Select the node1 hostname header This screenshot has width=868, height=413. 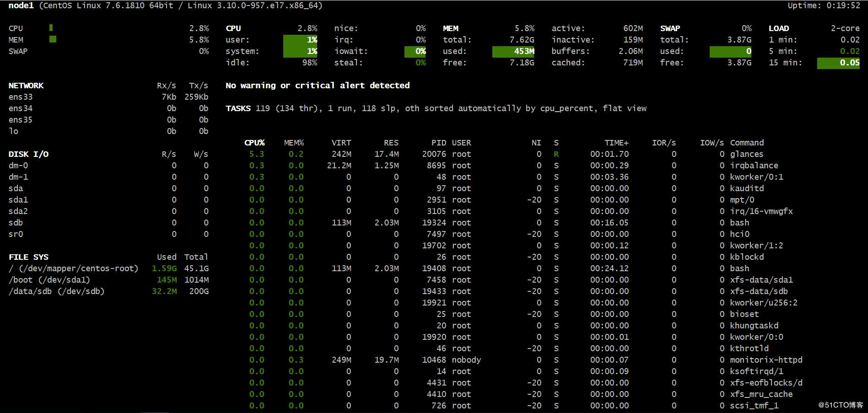(x=21, y=5)
